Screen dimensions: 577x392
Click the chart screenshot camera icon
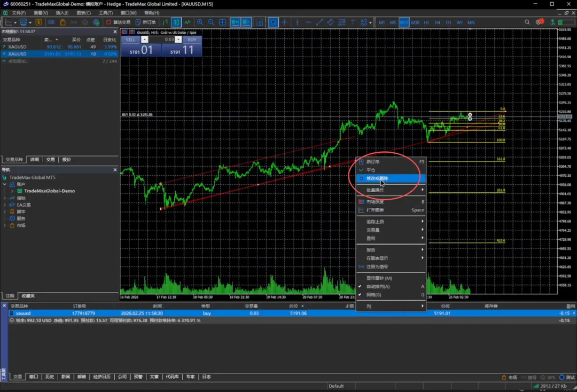260,22
